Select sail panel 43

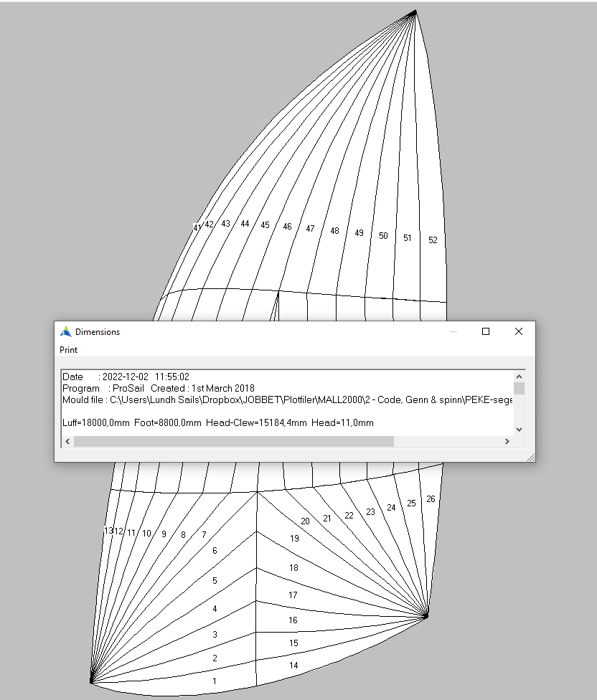[226, 224]
